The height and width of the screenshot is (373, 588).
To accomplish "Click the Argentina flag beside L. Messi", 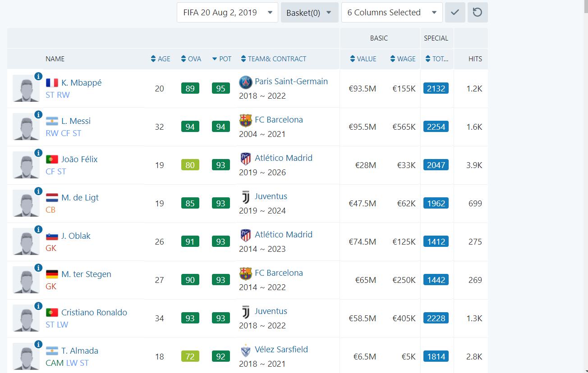I will coord(52,121).
